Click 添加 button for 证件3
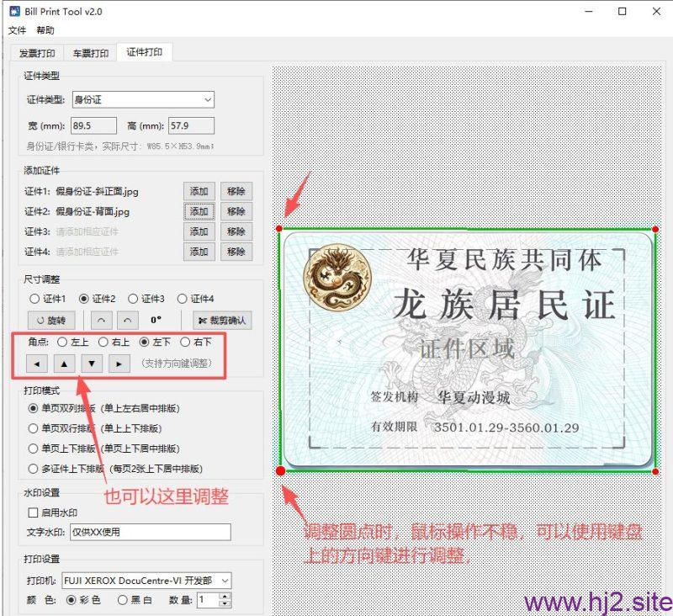This screenshot has width=673, height=616. pyautogui.click(x=199, y=231)
